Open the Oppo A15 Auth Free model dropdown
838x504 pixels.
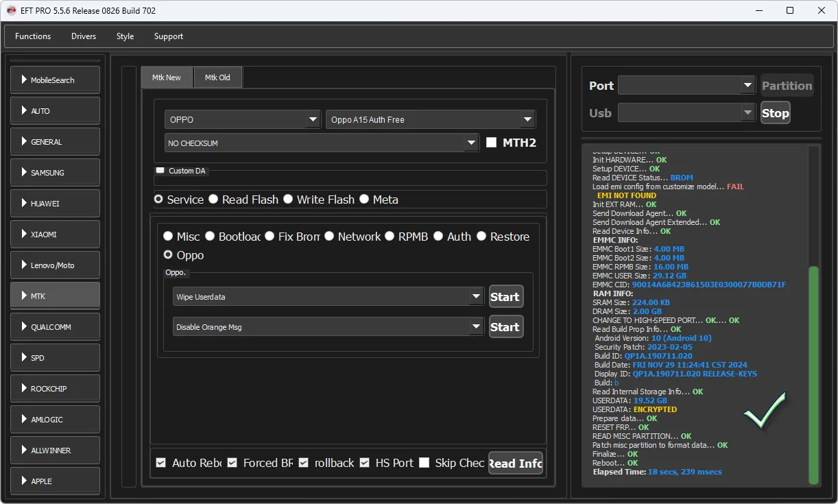(x=431, y=119)
